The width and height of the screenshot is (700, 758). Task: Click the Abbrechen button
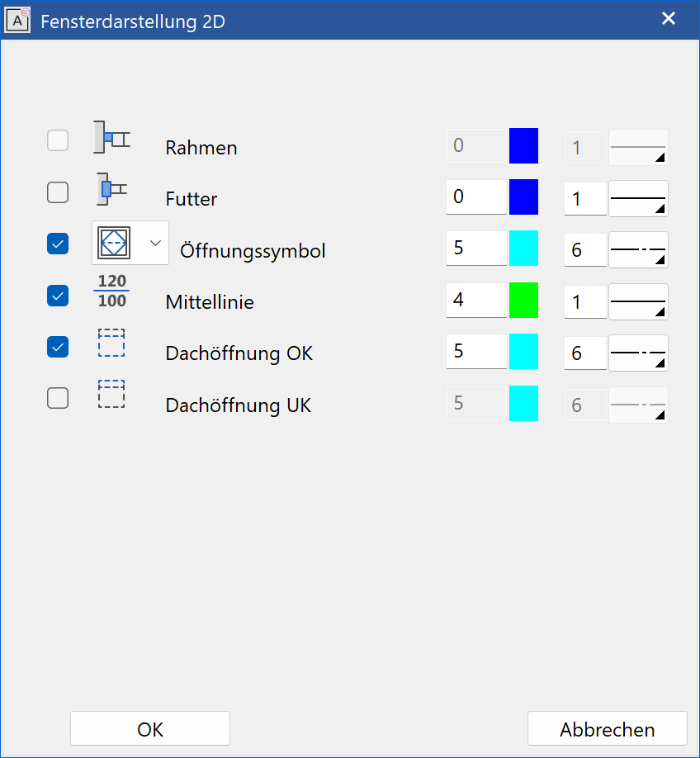point(607,729)
